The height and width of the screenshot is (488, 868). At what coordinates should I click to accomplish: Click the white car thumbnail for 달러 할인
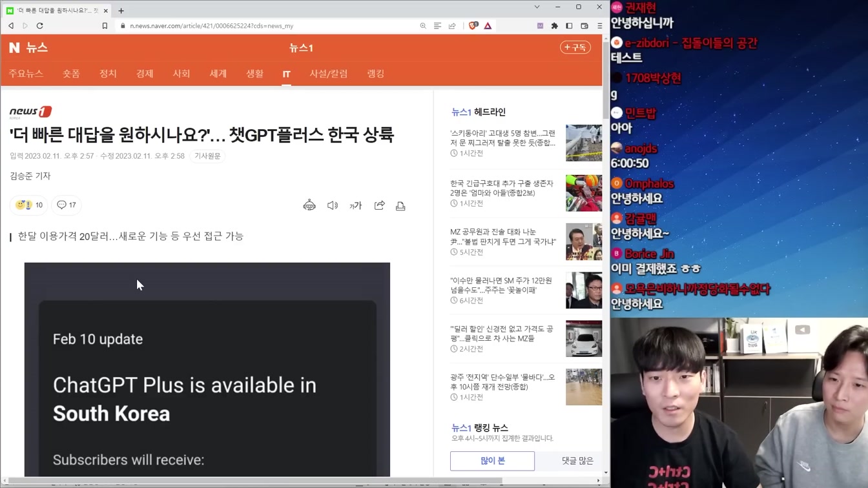click(584, 338)
